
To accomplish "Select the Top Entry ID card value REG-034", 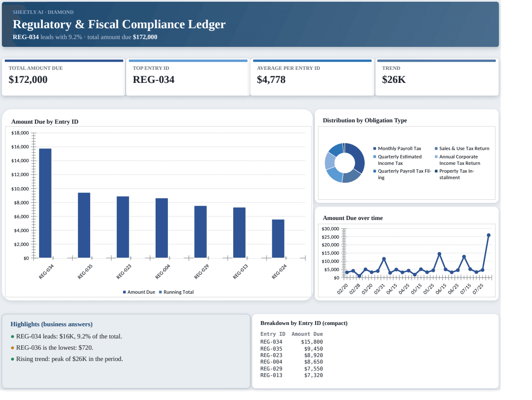I will tap(153, 79).
